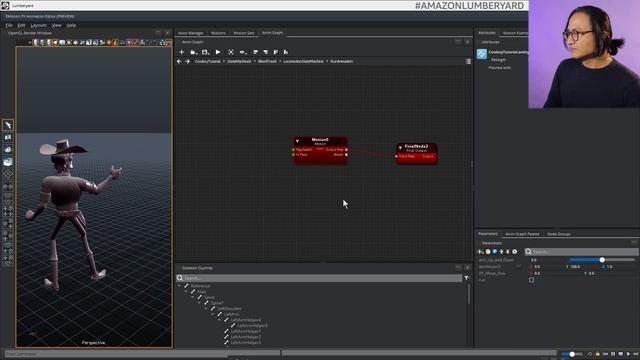Click CowboyTutorial in the breadcrumb path

(x=207, y=61)
